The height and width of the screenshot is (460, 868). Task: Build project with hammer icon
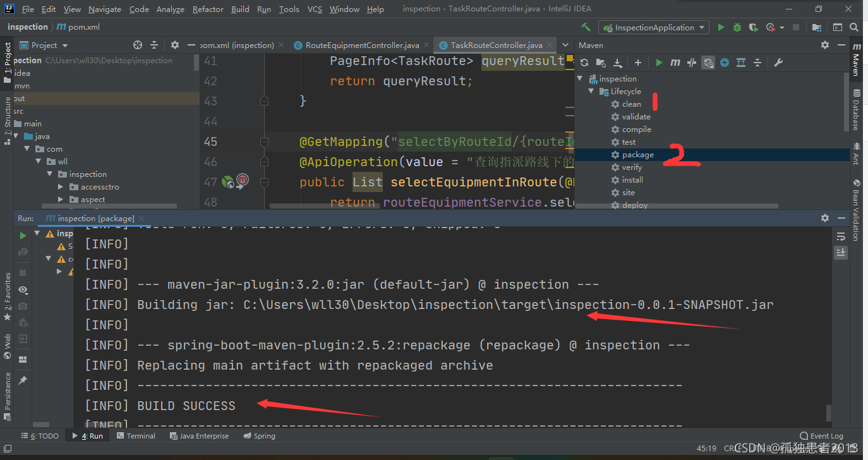[x=586, y=27]
